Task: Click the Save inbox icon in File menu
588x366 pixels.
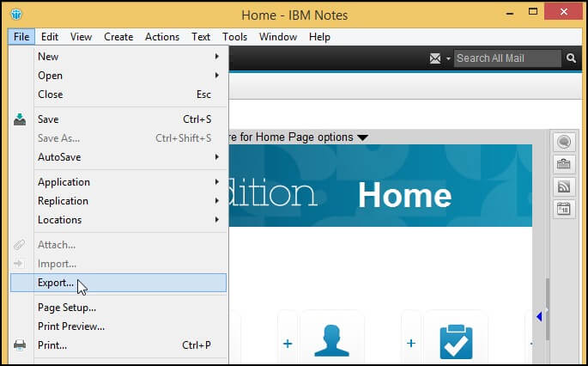Action: tap(20, 119)
